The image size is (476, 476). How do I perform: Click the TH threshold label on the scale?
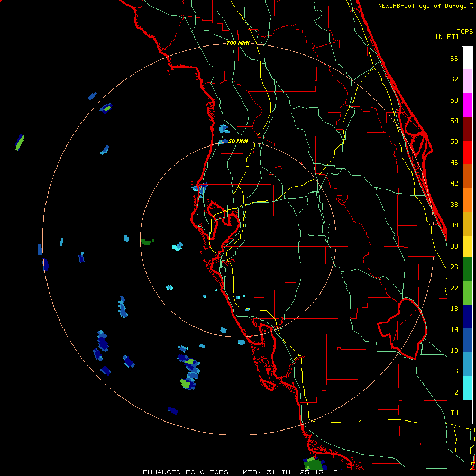[454, 413]
